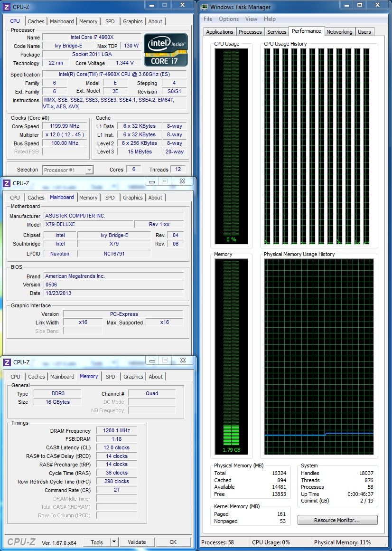Viewport: 392px width, 551px height.
Task: Click CPU-Z icon in the Memory window's title bar
Action: (x=7, y=362)
